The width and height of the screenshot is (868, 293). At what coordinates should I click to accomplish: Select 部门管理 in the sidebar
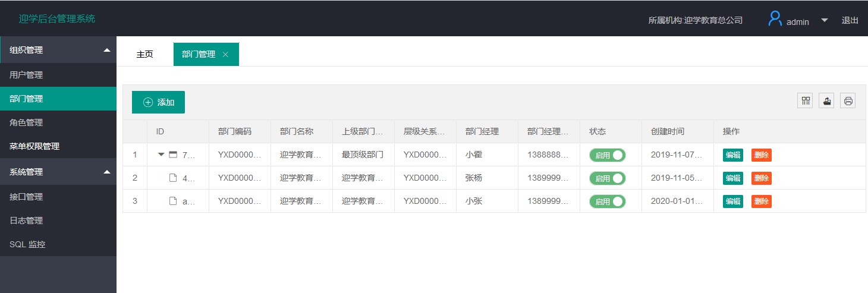point(58,99)
